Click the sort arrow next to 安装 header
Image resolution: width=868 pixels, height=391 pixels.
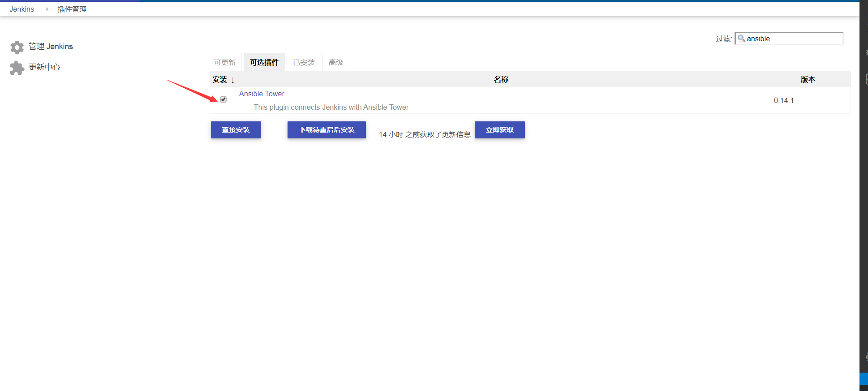(x=233, y=80)
